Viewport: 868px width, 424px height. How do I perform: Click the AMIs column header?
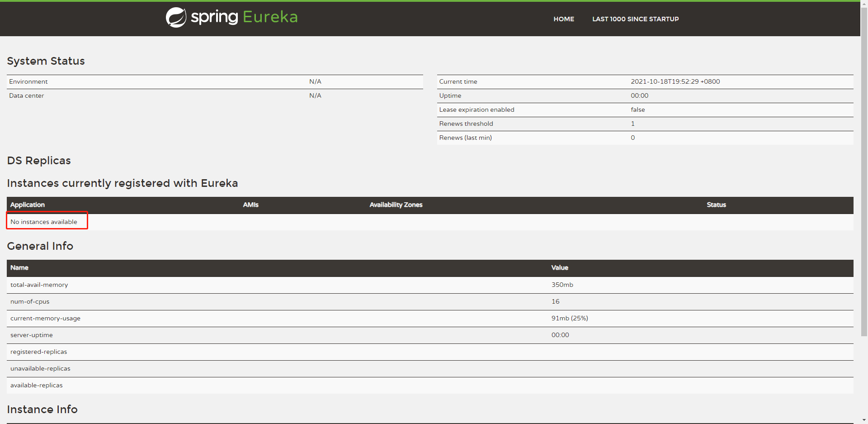click(x=251, y=205)
